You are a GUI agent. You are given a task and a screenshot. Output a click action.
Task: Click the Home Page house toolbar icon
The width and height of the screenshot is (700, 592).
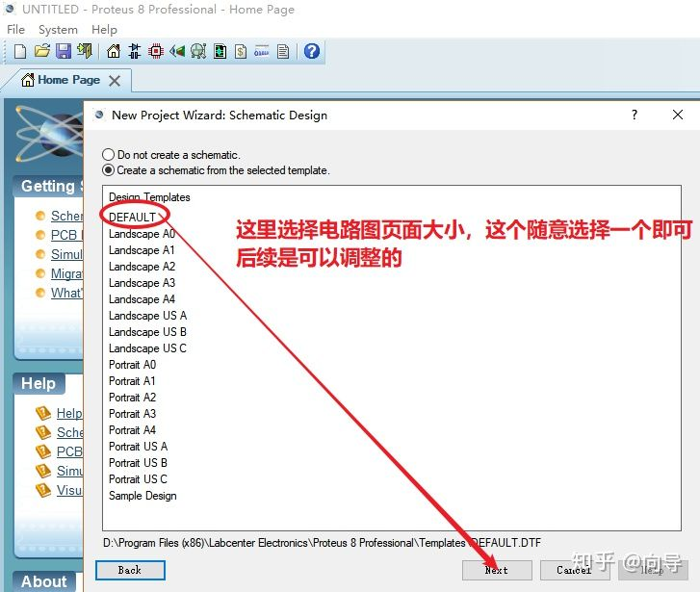tap(114, 51)
